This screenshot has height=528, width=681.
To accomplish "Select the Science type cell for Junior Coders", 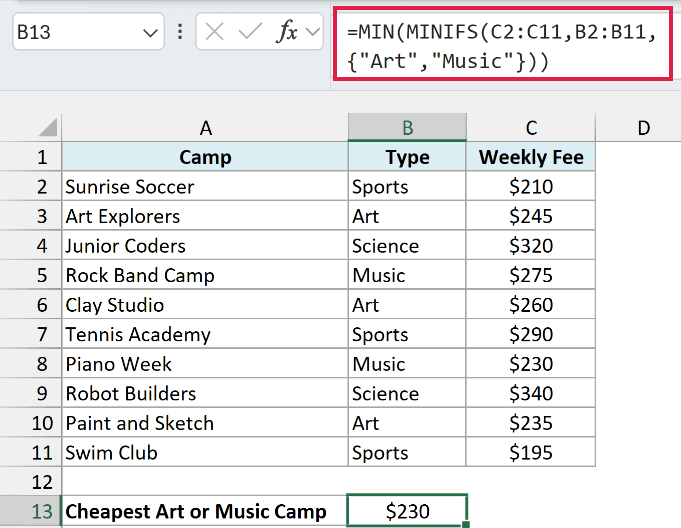I will [x=407, y=245].
